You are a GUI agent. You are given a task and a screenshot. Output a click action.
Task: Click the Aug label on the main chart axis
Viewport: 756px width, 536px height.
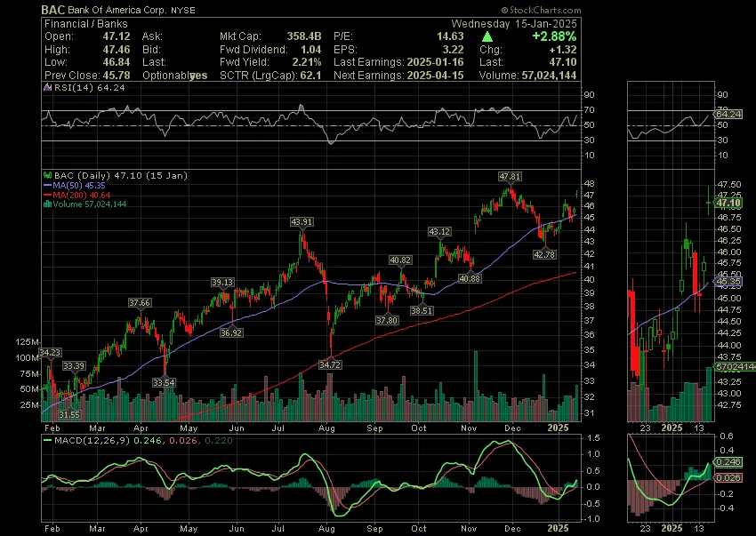point(327,428)
